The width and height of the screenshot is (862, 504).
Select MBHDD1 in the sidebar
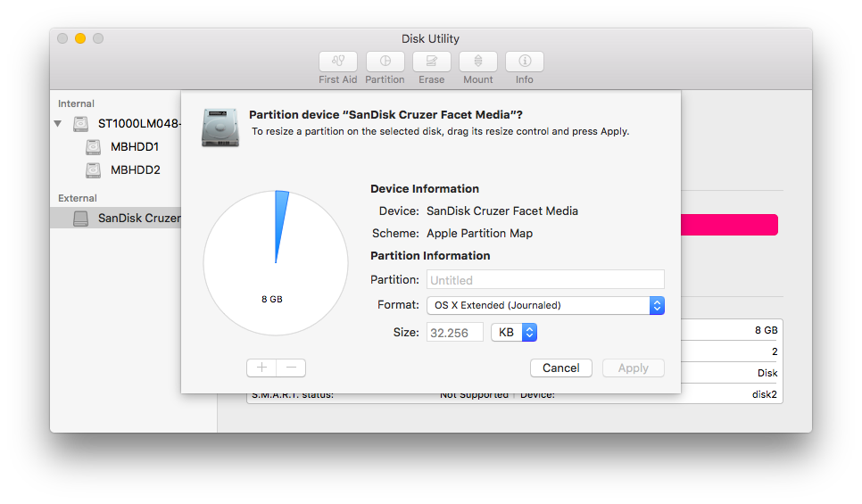pos(135,147)
